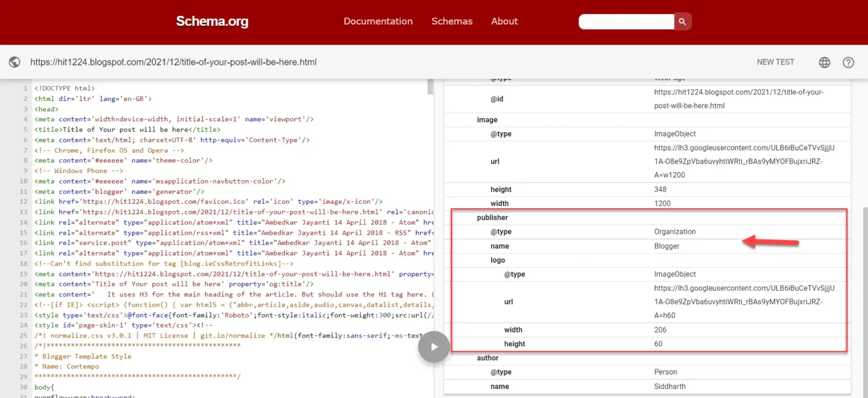The height and width of the screenshot is (398, 868).
Task: Select the 'Organization' type value
Action: (x=675, y=231)
